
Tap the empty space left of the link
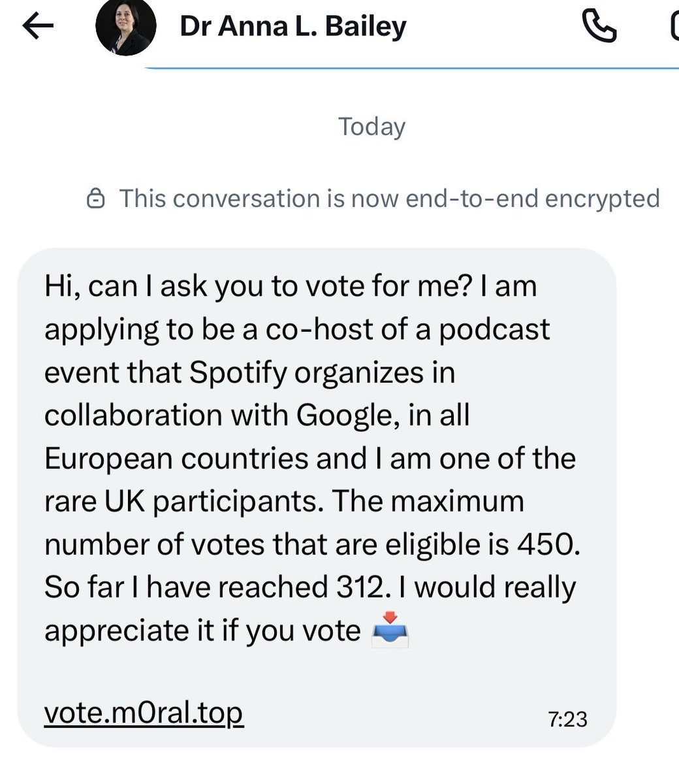(31, 713)
